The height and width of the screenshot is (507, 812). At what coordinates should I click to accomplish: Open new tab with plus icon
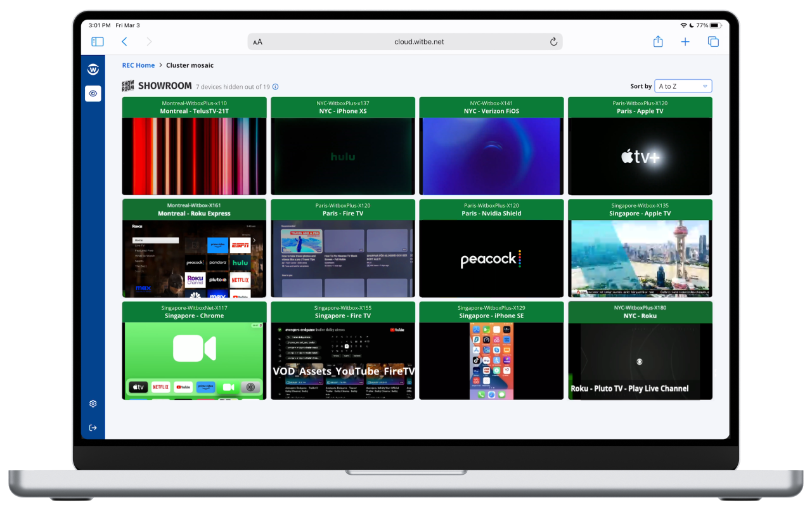coord(685,42)
